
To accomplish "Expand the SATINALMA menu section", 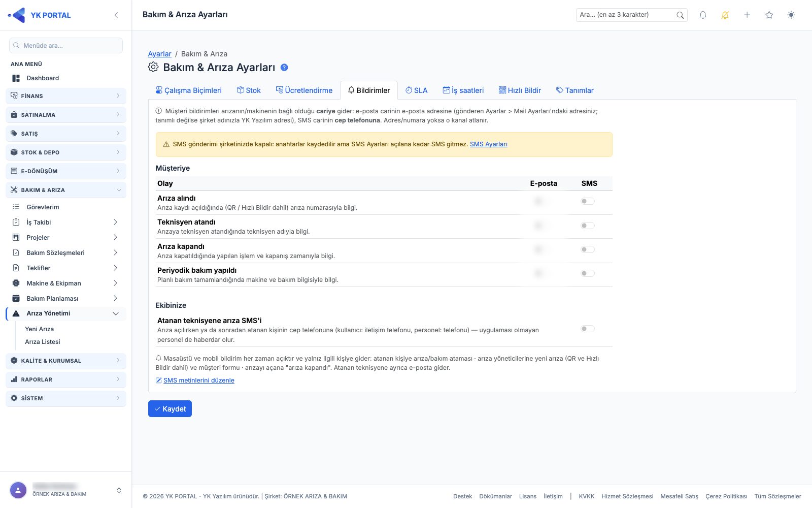I will [66, 115].
